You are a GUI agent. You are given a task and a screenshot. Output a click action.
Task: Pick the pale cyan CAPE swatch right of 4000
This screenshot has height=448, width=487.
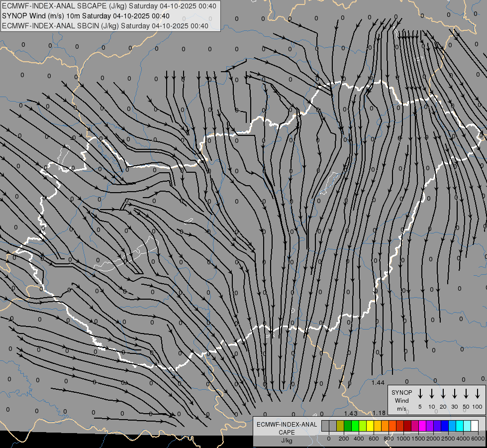pos(467,426)
